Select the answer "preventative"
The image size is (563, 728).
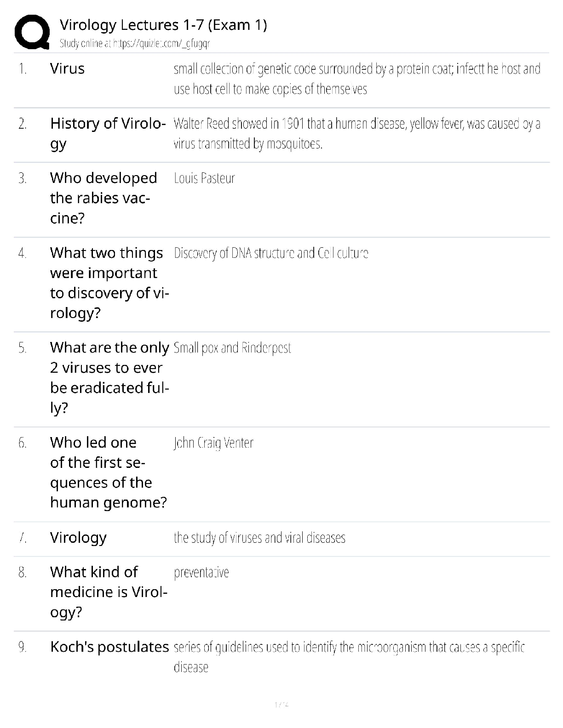click(201, 573)
